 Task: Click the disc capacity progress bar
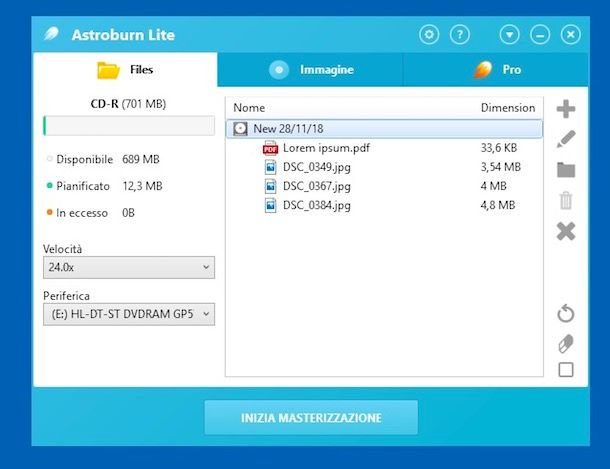point(129,126)
